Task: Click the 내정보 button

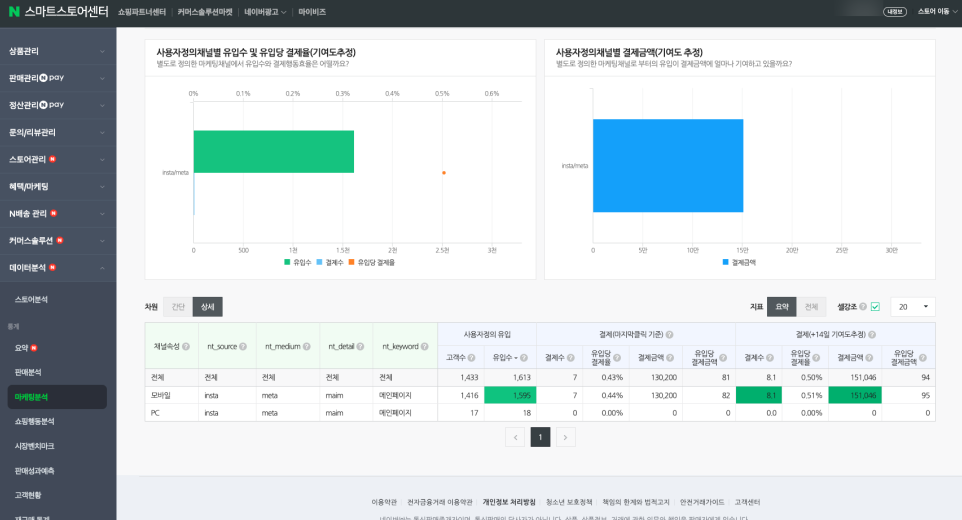Action: click(x=895, y=12)
